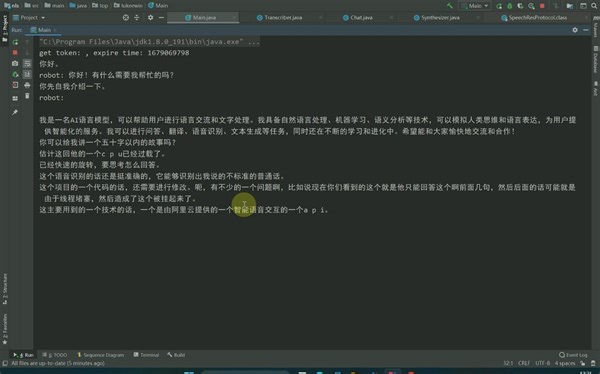The image size is (600, 374).
Task: Click the top breadcrumb folder
Action: coord(100,5)
